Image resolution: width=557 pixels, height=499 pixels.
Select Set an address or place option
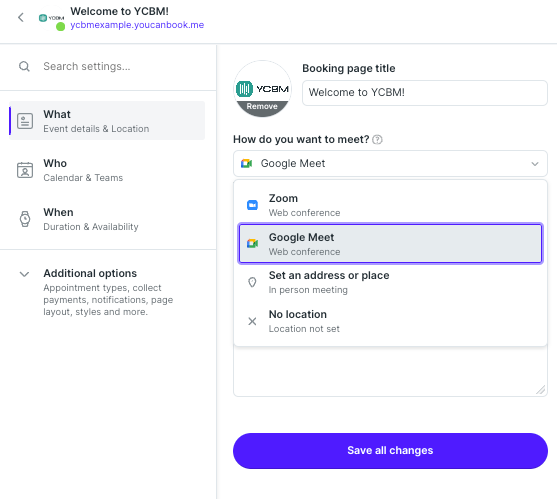[390, 282]
